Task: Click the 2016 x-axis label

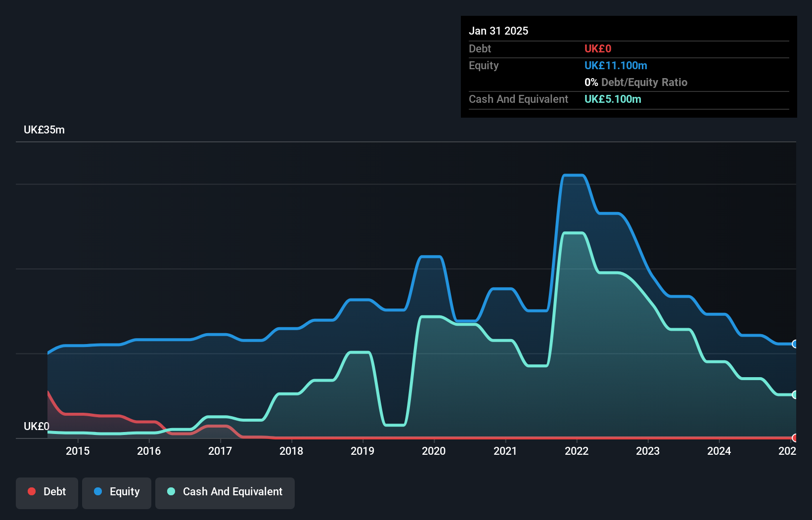Action: [x=149, y=451]
